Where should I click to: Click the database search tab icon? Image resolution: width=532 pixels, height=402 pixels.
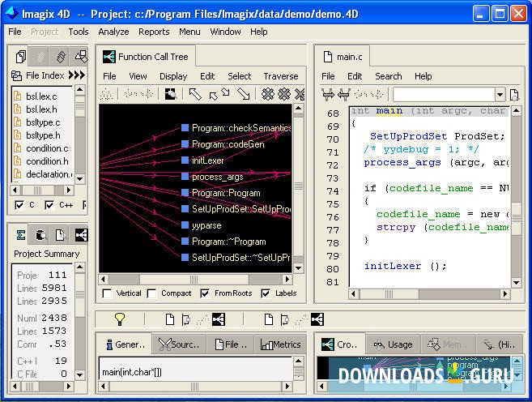[x=40, y=234]
